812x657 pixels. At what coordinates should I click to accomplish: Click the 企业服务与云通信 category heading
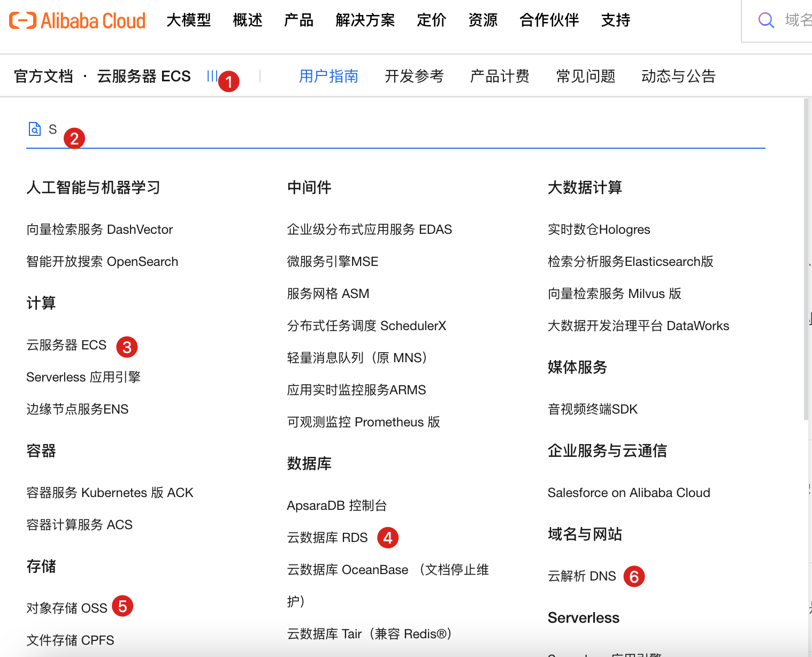tap(608, 451)
